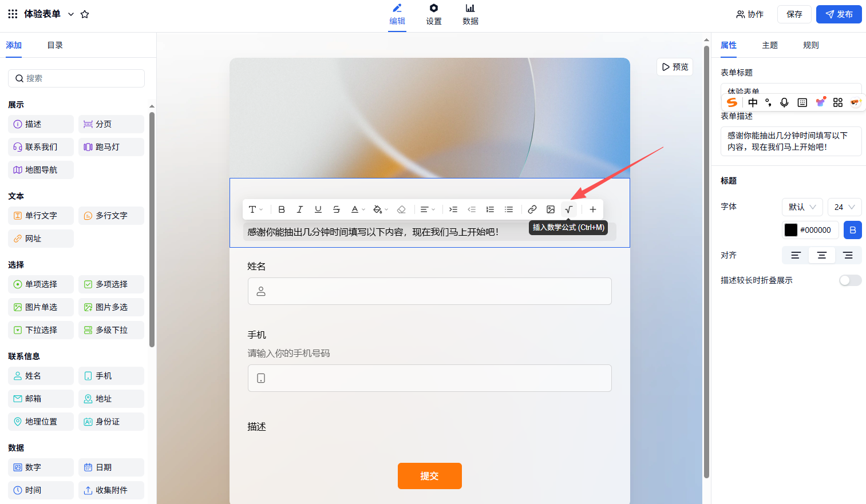Clear formatting with the eraser icon

click(x=401, y=209)
